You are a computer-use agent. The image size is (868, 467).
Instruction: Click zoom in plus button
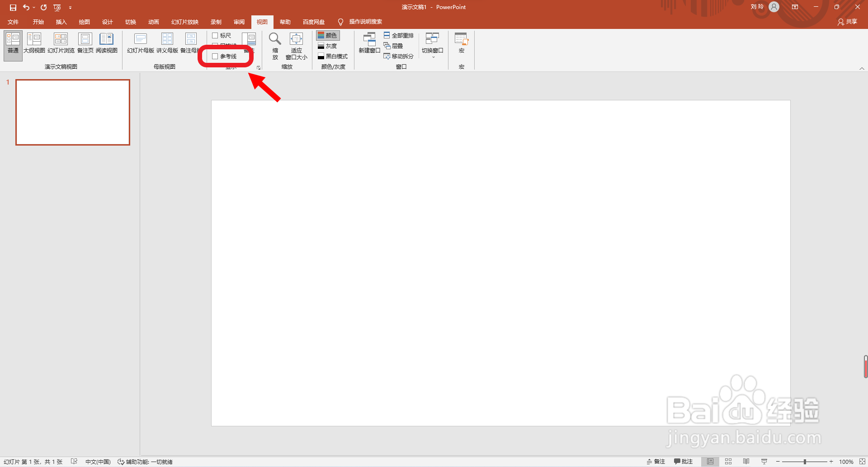[x=831, y=462]
